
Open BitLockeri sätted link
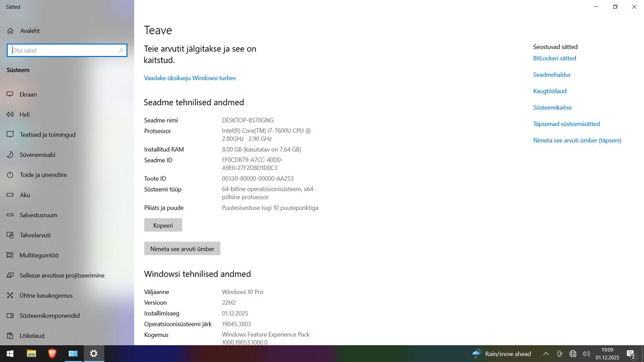pyautogui.click(x=554, y=58)
